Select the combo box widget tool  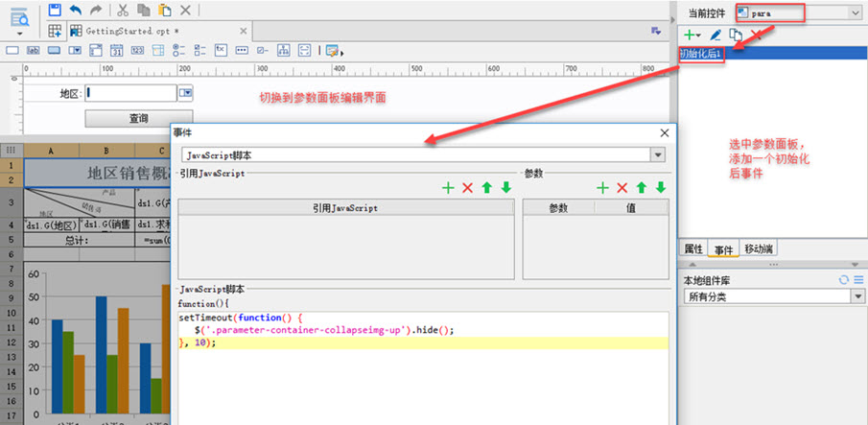tap(75, 50)
